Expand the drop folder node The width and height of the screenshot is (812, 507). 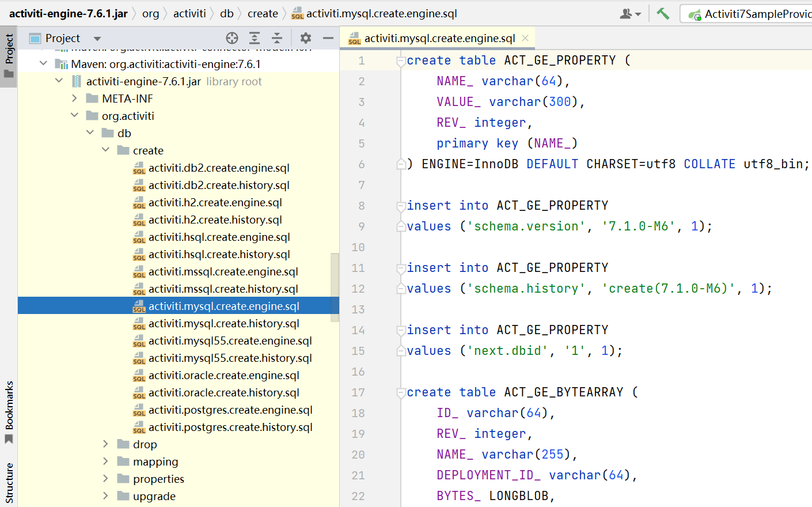pos(105,444)
